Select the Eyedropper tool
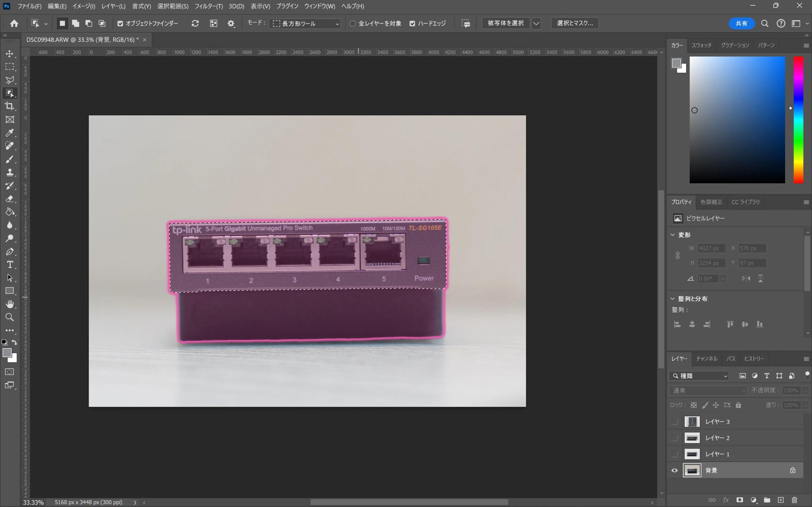This screenshot has height=507, width=812. coord(10,133)
